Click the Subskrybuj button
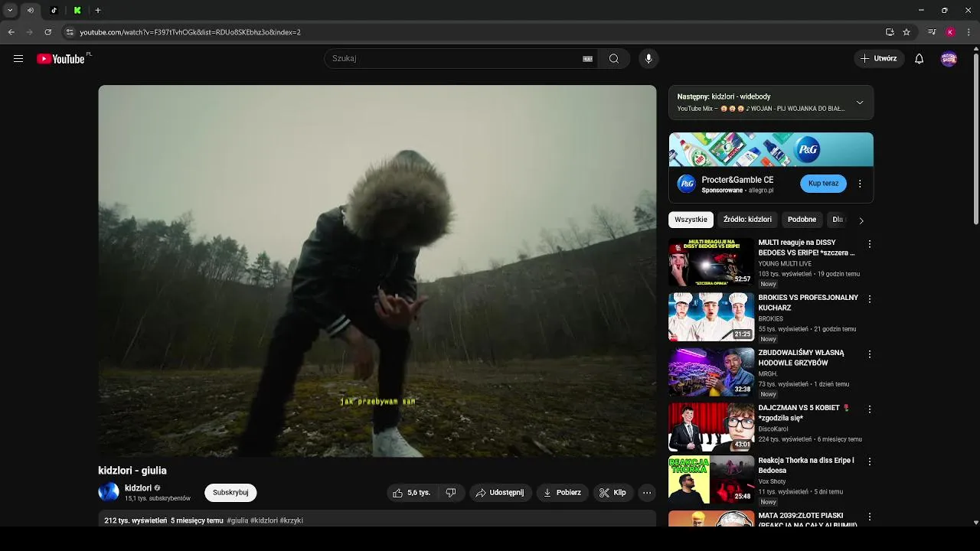The height and width of the screenshot is (551, 980). pyautogui.click(x=230, y=493)
